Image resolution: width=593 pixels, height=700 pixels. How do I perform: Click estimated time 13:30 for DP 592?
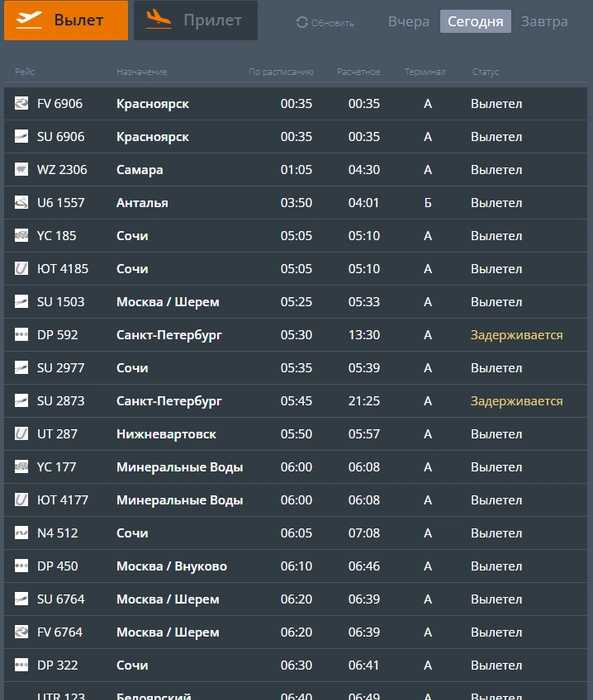pyautogui.click(x=364, y=335)
